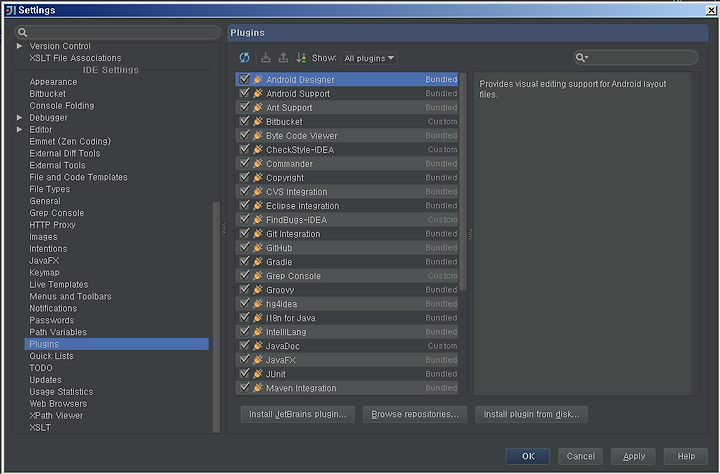Click the Android Designer plug icon
The height and width of the screenshot is (474, 720).
point(258,79)
